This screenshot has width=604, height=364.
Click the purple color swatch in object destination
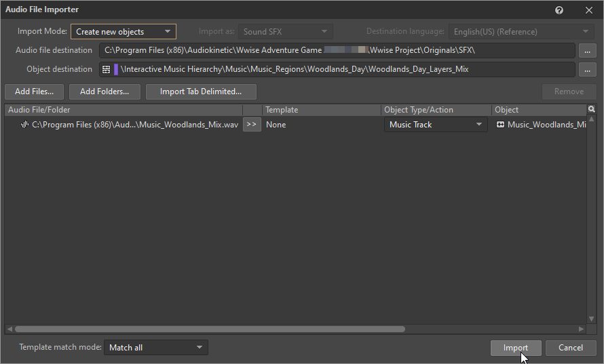116,69
